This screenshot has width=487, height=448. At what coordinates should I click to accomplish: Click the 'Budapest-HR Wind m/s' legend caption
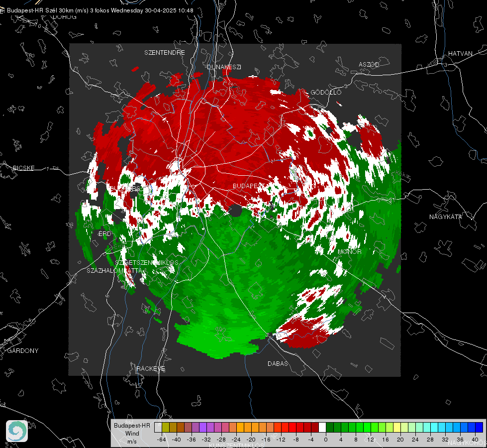tap(132, 433)
